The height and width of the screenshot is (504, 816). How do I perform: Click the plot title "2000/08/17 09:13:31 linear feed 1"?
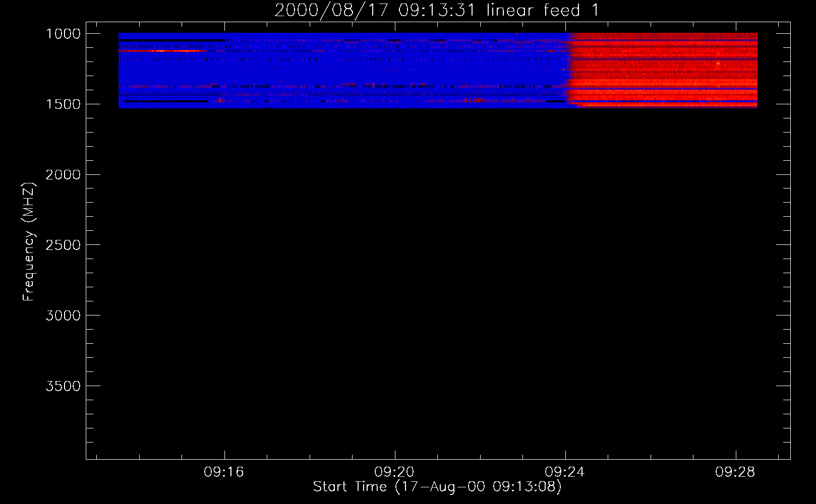[x=437, y=10]
